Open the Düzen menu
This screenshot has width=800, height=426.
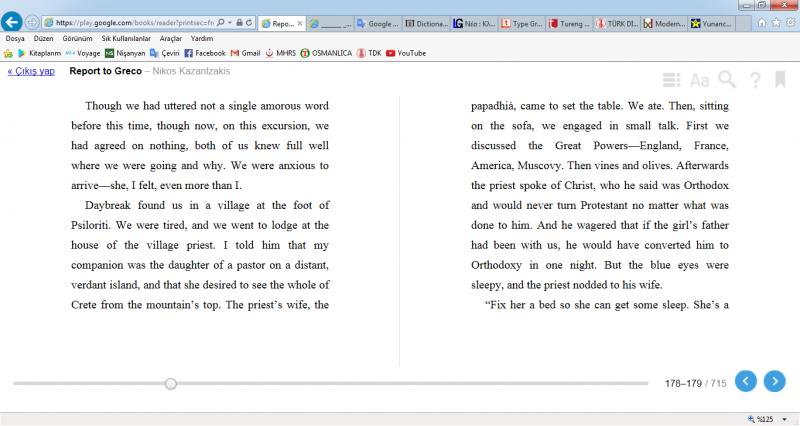click(43, 38)
